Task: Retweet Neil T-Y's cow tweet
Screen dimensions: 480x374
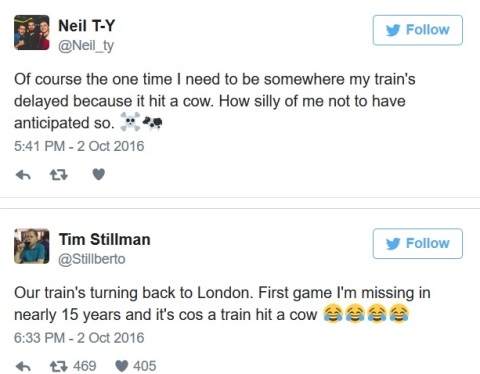Action: point(59,175)
